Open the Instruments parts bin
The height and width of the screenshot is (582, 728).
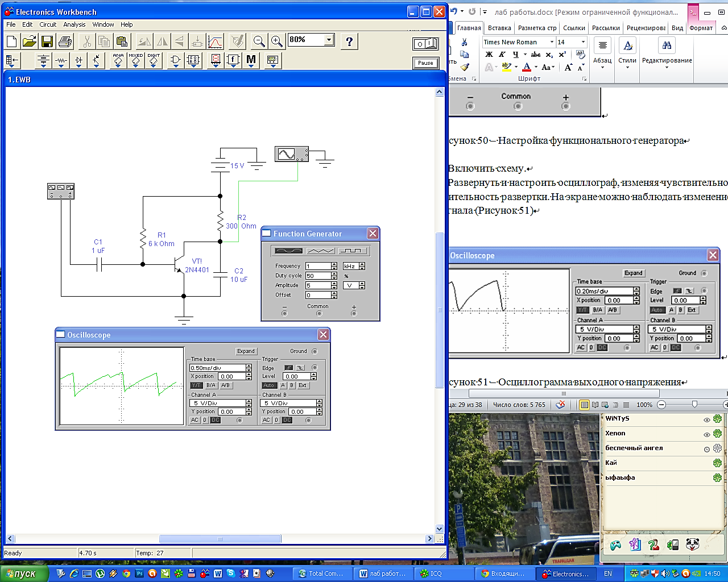[272, 60]
